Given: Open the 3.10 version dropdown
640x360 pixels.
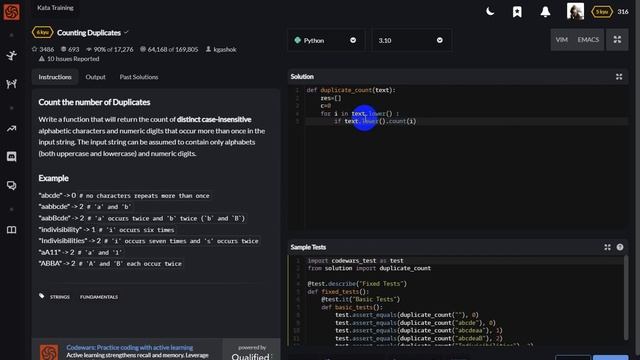Looking at the screenshot, I should (412, 40).
